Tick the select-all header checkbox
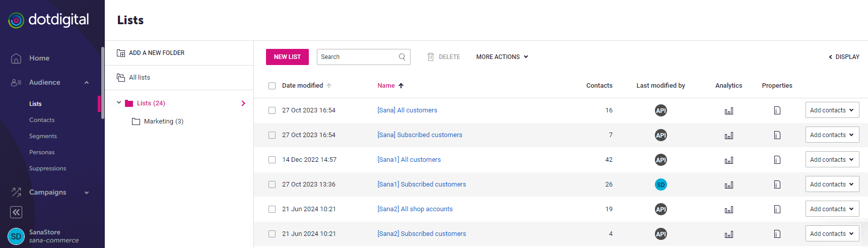The width and height of the screenshot is (868, 248). 272,86
